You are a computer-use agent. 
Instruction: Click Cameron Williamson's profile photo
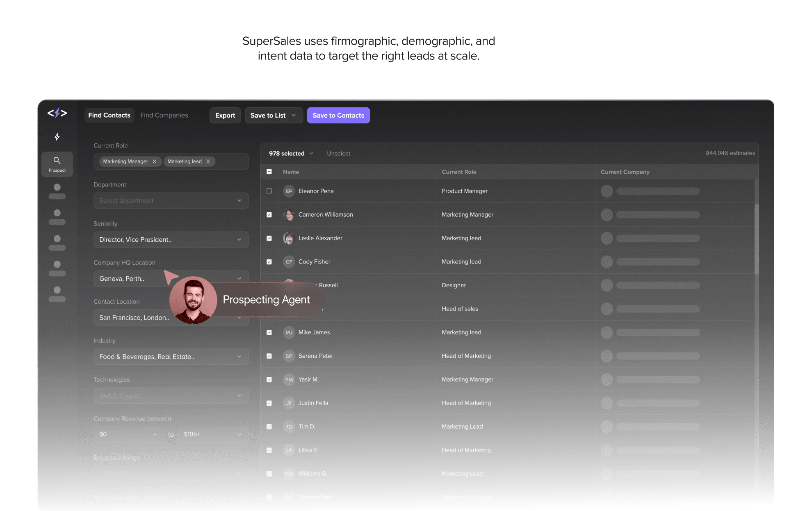(289, 215)
